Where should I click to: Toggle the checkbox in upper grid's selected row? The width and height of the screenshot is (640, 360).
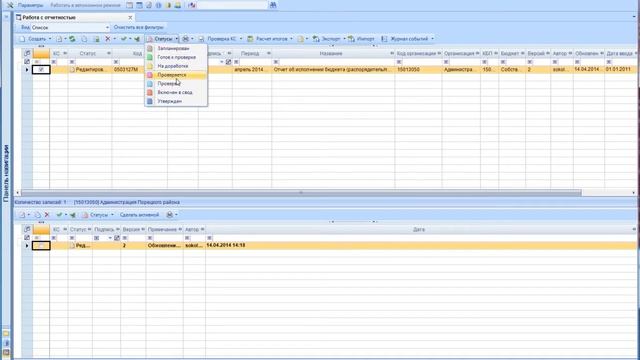[41, 70]
